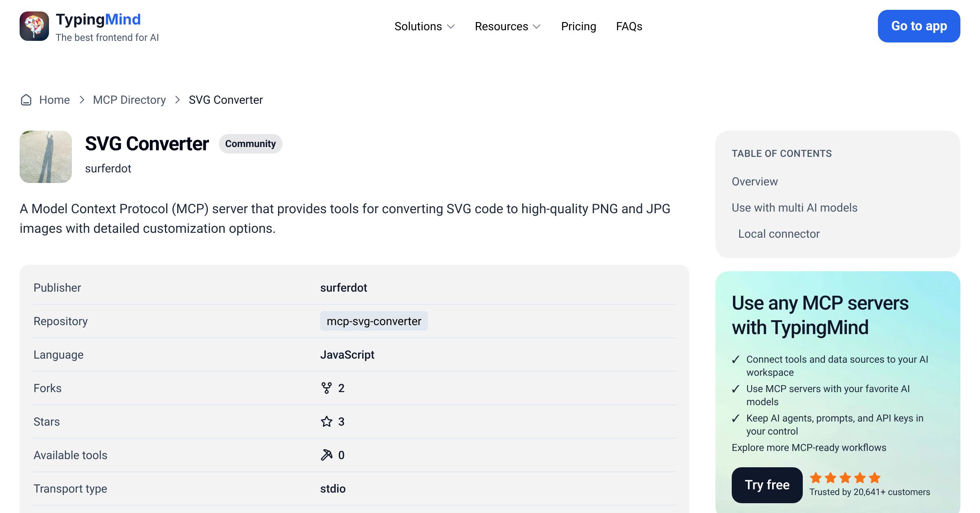Viewport: 980px width, 513px height.
Task: Click the TABLE OF CONTENTS heading
Action: (x=782, y=154)
